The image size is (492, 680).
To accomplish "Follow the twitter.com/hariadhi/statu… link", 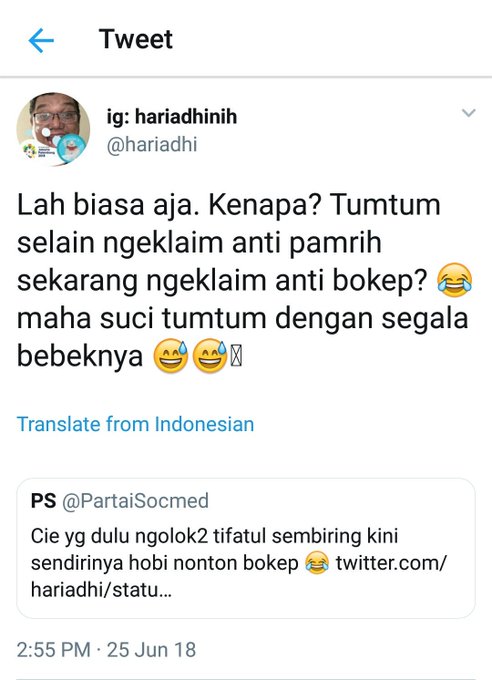I will [239, 576].
